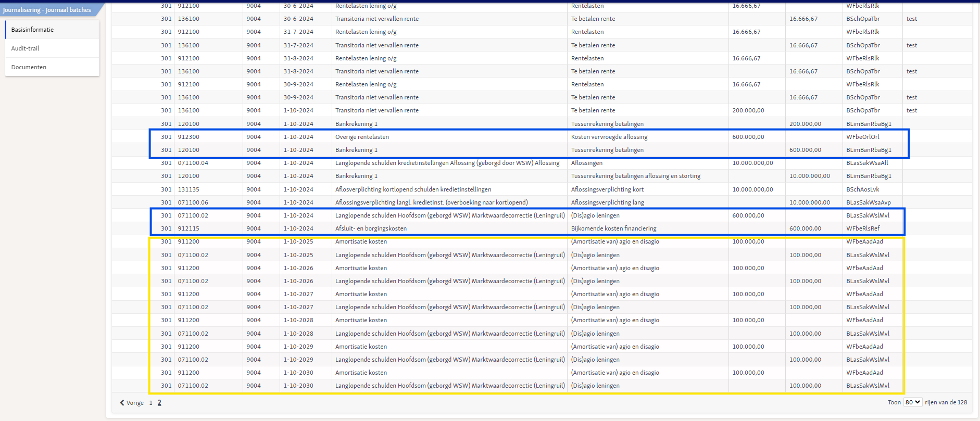This screenshot has height=421, width=980.
Task: Open the rows-per-page dropdown showing 80
Action: coord(913,402)
